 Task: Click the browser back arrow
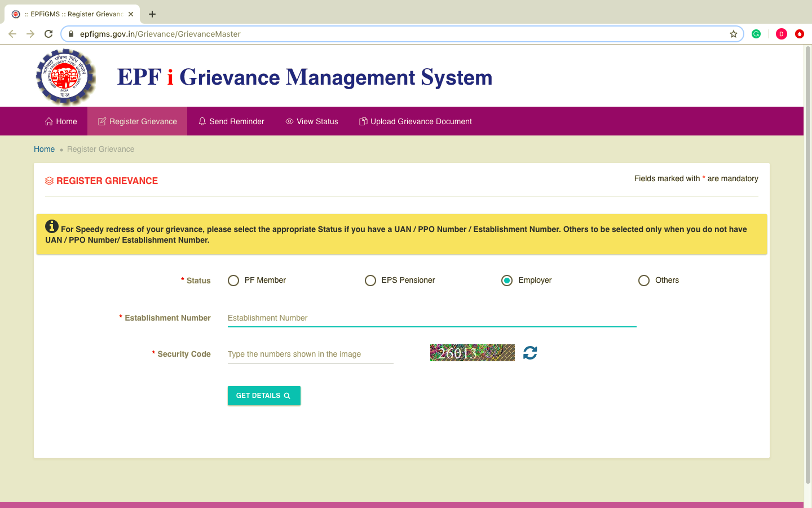(x=12, y=34)
